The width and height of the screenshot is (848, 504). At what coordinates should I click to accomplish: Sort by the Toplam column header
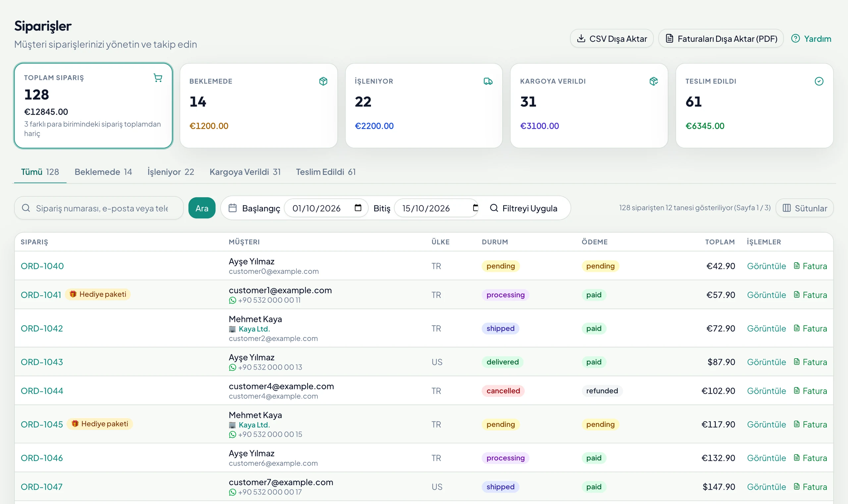pos(719,242)
